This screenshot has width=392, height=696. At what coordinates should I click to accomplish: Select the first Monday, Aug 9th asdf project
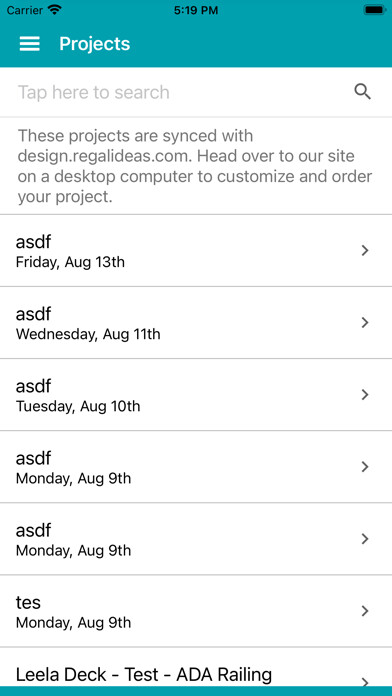click(x=196, y=467)
